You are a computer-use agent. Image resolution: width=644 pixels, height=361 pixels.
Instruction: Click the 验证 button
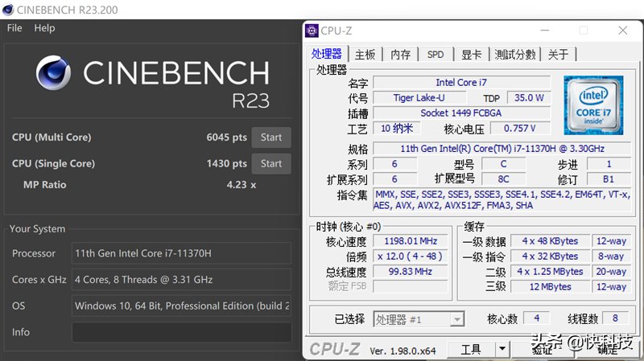[x=542, y=350]
